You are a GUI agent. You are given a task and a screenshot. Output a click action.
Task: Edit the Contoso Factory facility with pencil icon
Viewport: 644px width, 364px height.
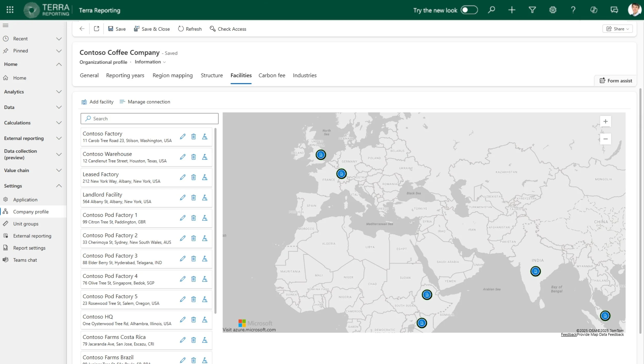(x=183, y=137)
